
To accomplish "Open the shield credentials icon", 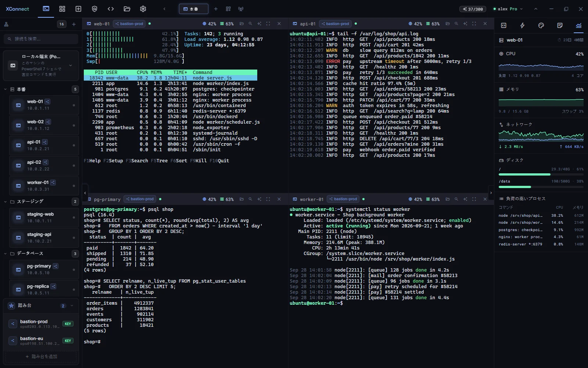I will tap(94, 9).
